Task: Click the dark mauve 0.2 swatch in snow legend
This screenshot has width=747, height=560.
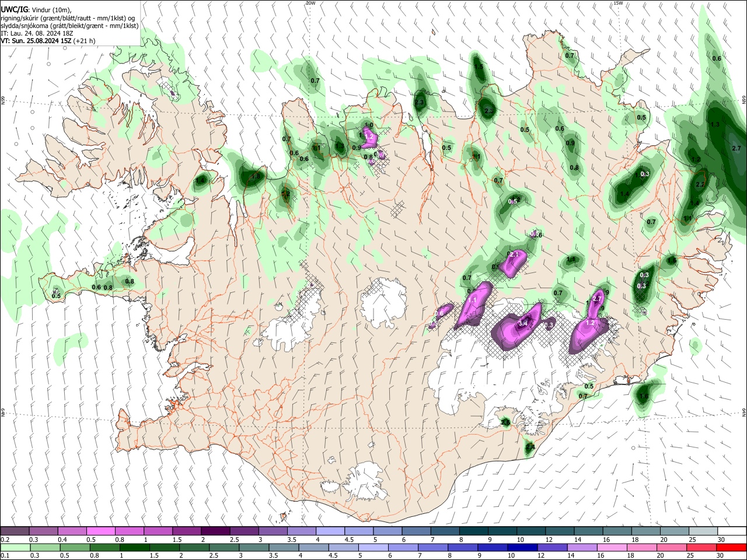Action: [15, 531]
